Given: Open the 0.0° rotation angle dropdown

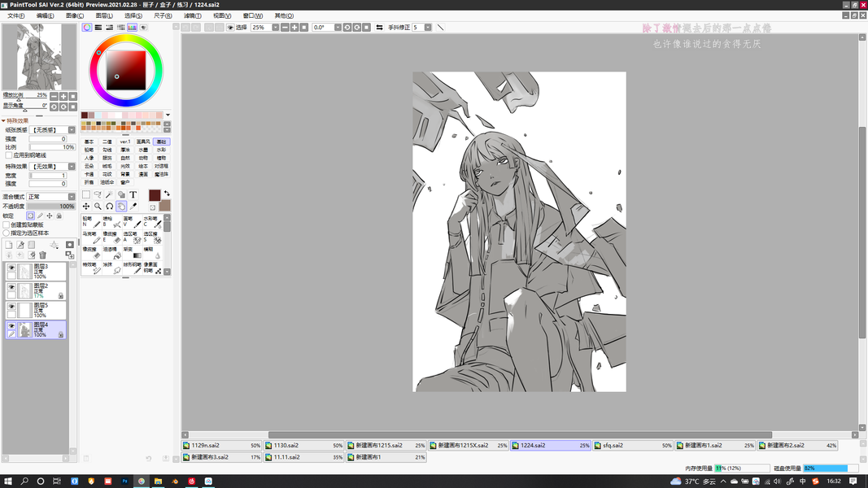Looking at the screenshot, I should tap(338, 27).
